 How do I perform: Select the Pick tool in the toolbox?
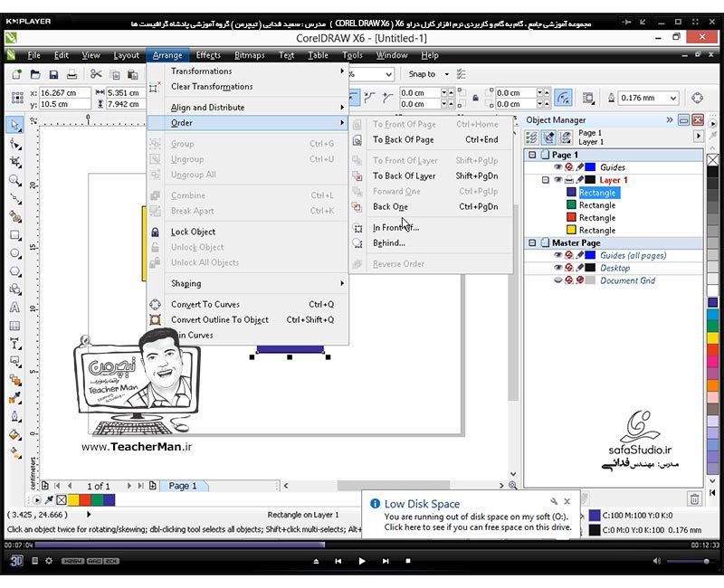pos(15,125)
